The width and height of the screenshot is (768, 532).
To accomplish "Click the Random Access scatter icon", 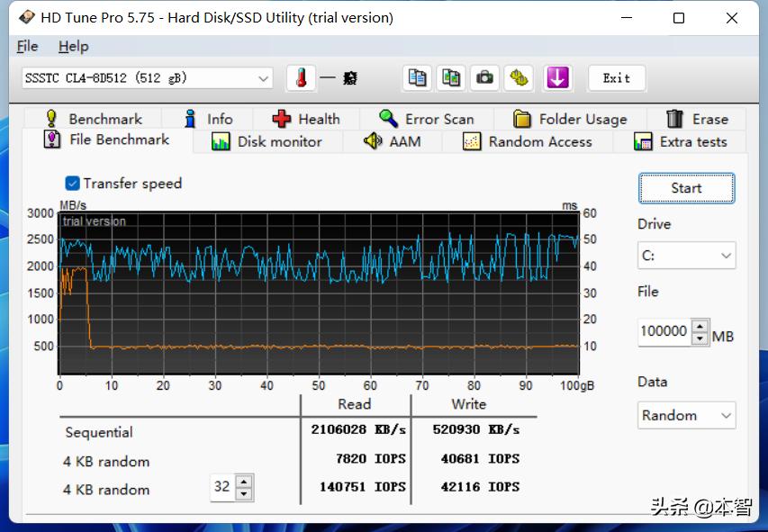I will (472, 141).
